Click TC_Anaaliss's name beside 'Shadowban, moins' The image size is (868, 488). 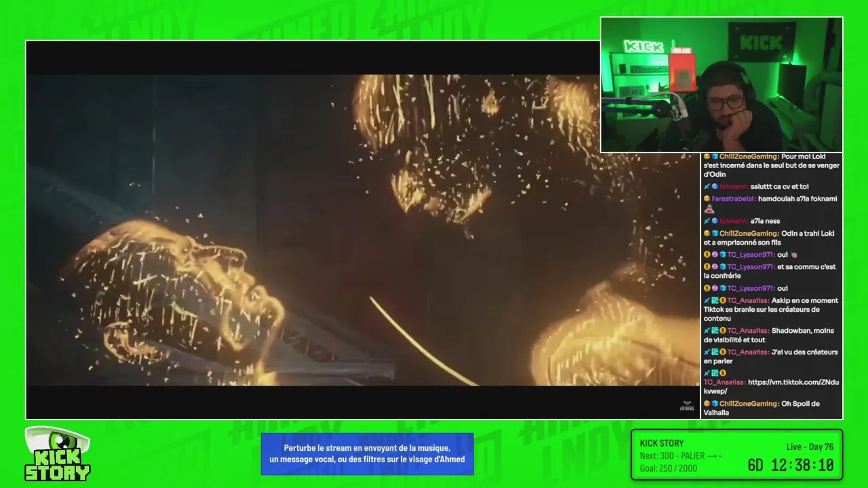(x=749, y=331)
